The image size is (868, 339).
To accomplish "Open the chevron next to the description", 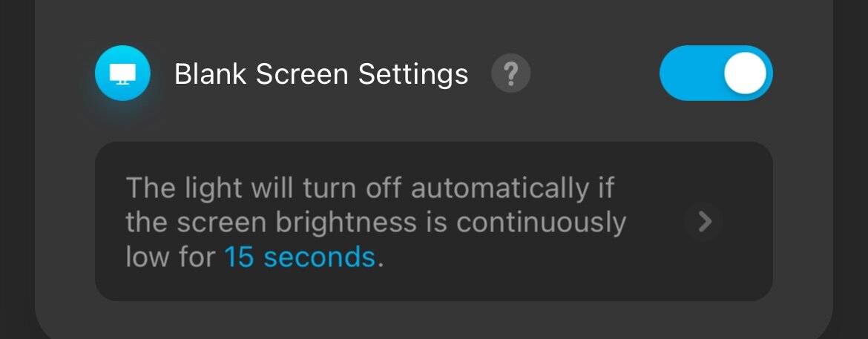I will point(704,221).
